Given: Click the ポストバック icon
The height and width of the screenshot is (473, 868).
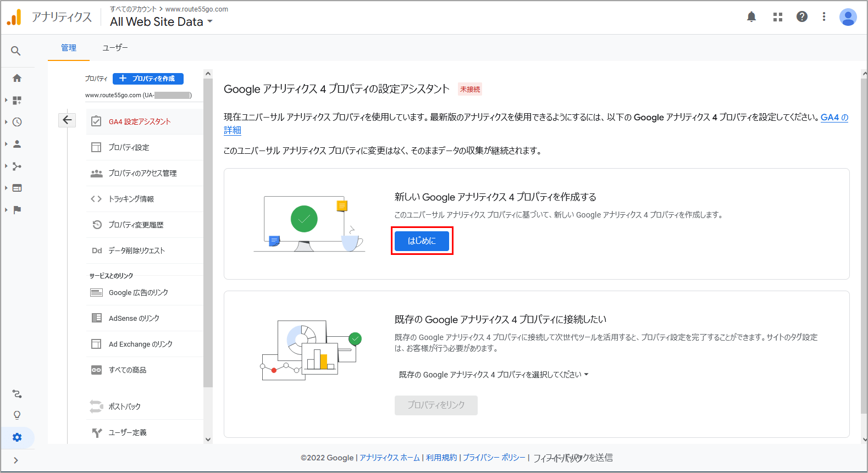Looking at the screenshot, I should 96,407.
